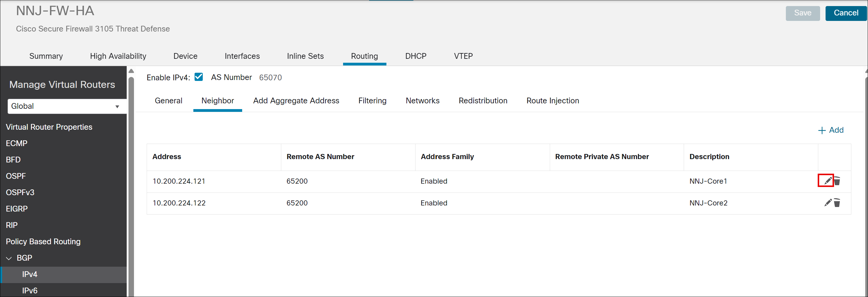
Task: Select IPv6 under BGP
Action: (x=30, y=290)
